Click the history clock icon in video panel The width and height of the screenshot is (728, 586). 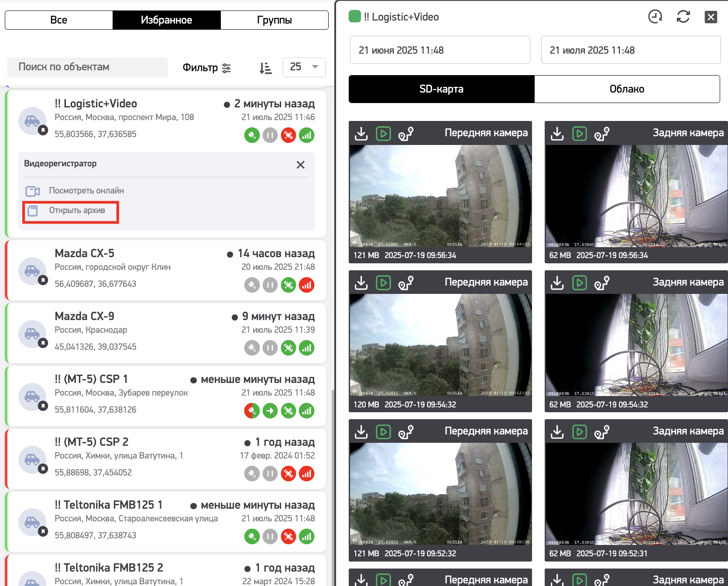click(x=655, y=17)
